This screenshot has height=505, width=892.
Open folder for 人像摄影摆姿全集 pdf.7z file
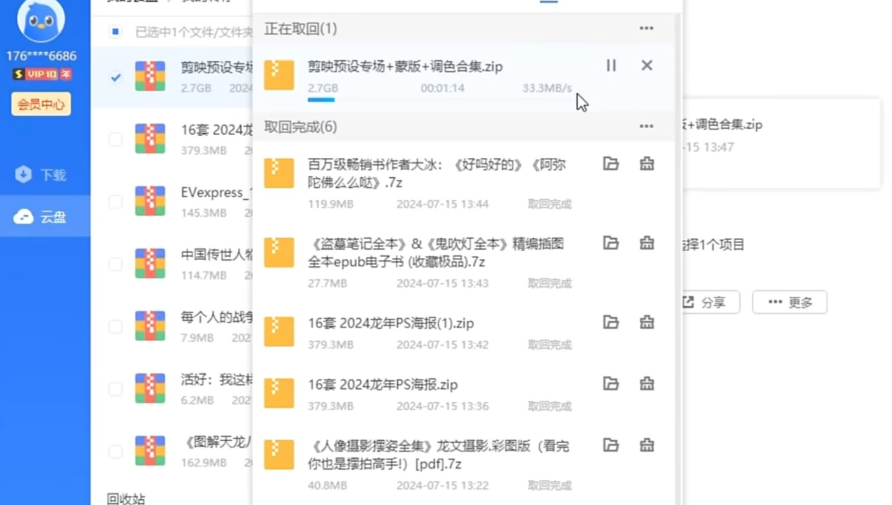point(611,445)
